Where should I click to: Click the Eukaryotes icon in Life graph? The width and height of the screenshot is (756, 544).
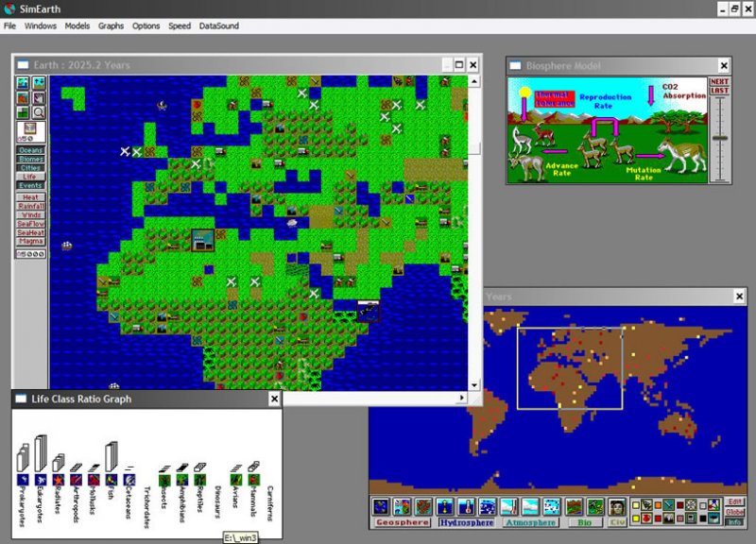pyautogui.click(x=41, y=480)
